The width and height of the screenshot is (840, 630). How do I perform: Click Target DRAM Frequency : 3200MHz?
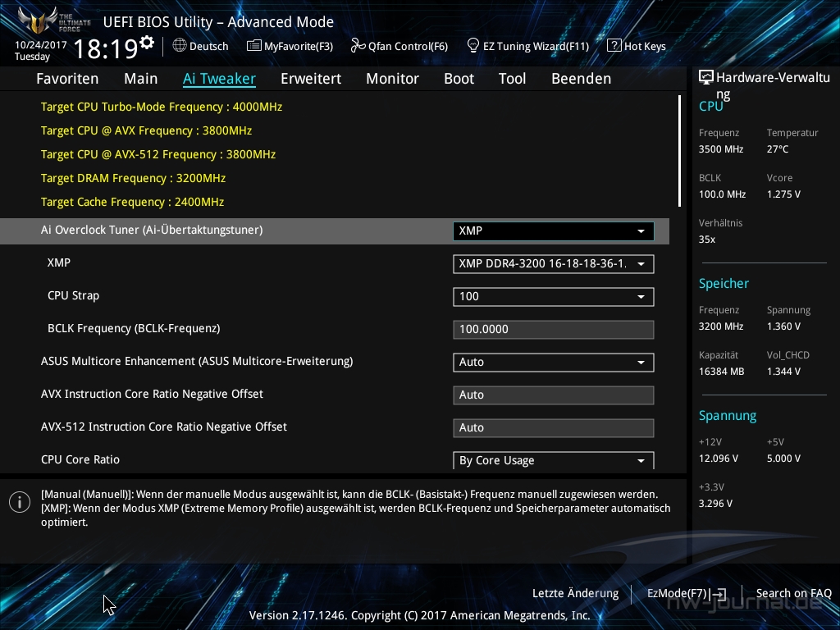pyautogui.click(x=134, y=178)
